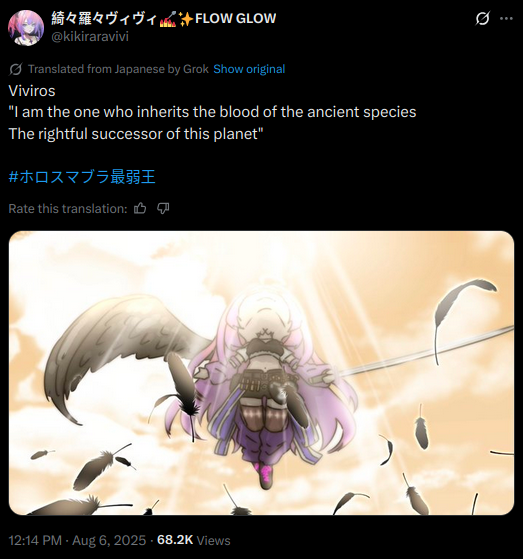Viewport: 523px width, 559px height.
Task: Click the rightful successor quote line
Action: pyautogui.click(x=136, y=134)
